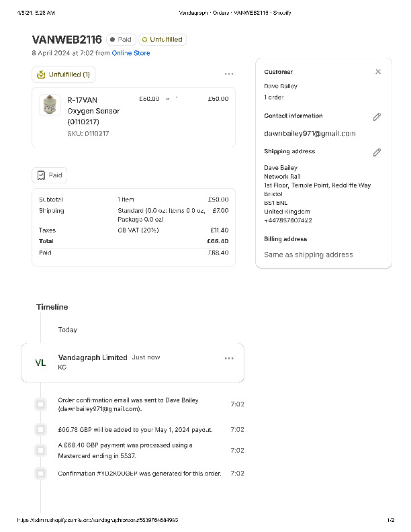411x532 pixels.
Task: Click customer email dawnbailey971@gmail.com
Action: pos(310,134)
